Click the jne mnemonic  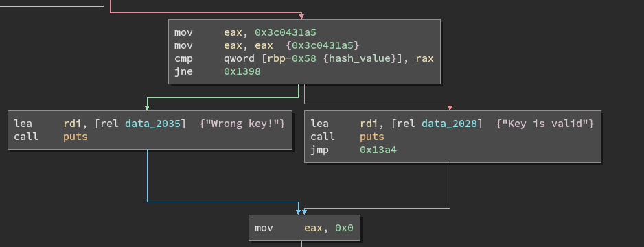click(183, 72)
